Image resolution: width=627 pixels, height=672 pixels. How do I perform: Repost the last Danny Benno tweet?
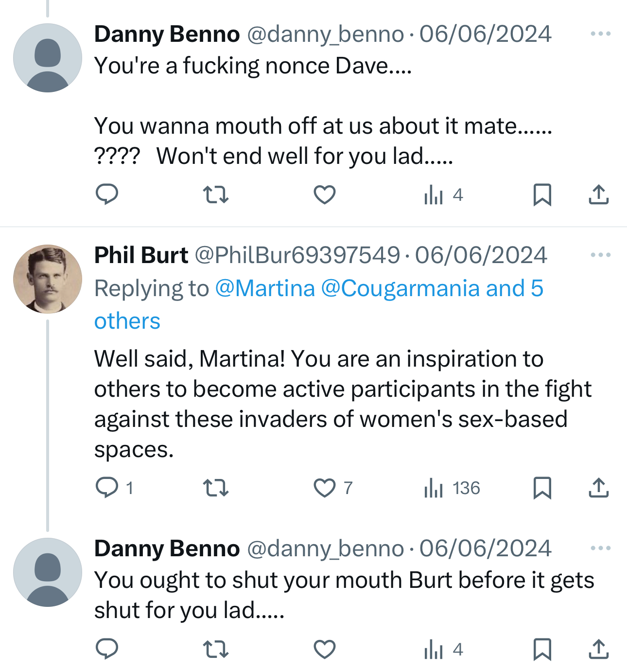pyautogui.click(x=215, y=649)
